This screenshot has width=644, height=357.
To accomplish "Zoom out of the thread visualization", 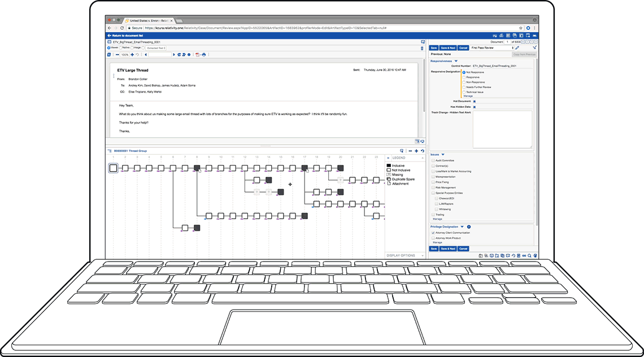I will pos(410,151).
